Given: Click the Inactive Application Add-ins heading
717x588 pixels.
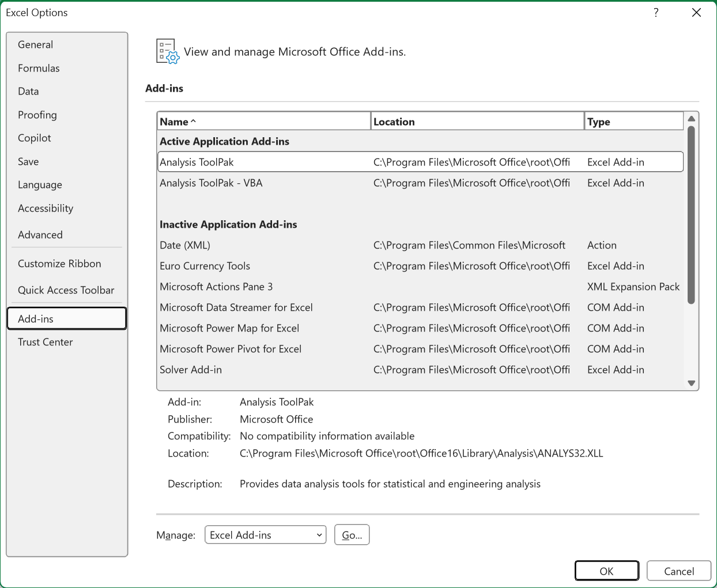Looking at the screenshot, I should click(x=228, y=224).
